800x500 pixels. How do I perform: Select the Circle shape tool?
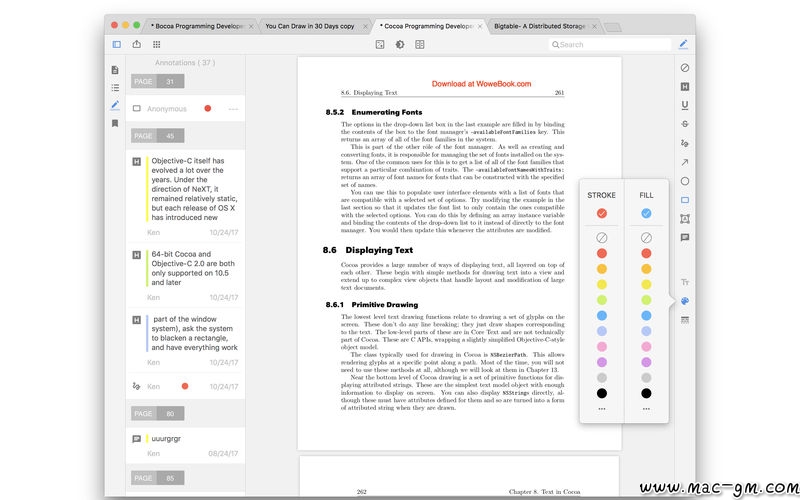click(685, 181)
